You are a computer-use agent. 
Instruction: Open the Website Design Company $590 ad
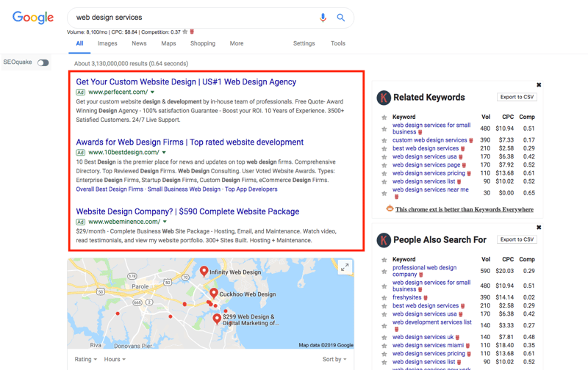(x=187, y=211)
